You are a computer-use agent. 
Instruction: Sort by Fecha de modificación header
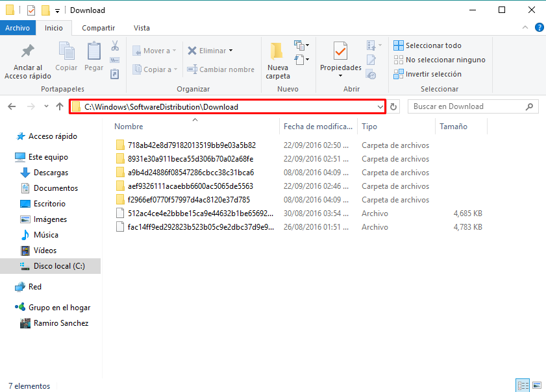(x=318, y=127)
